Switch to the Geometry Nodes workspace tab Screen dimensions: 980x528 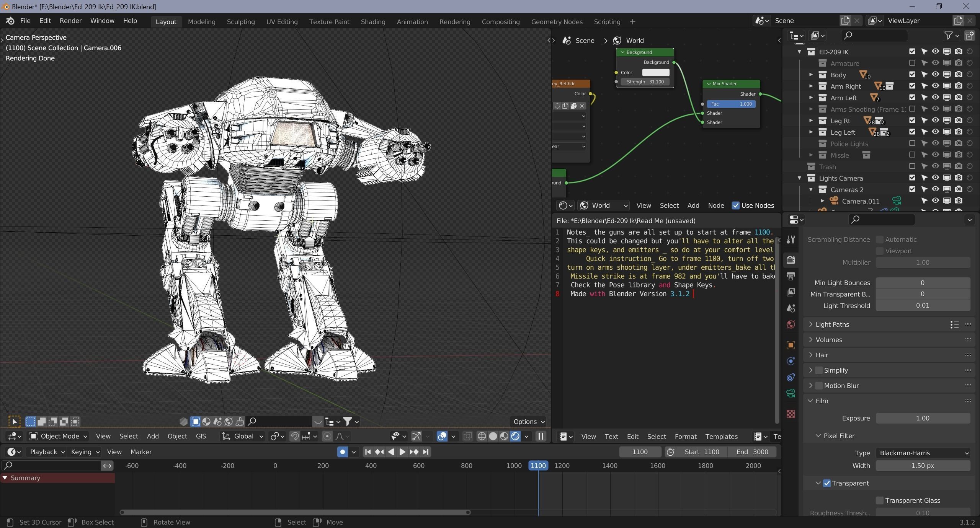pyautogui.click(x=557, y=22)
